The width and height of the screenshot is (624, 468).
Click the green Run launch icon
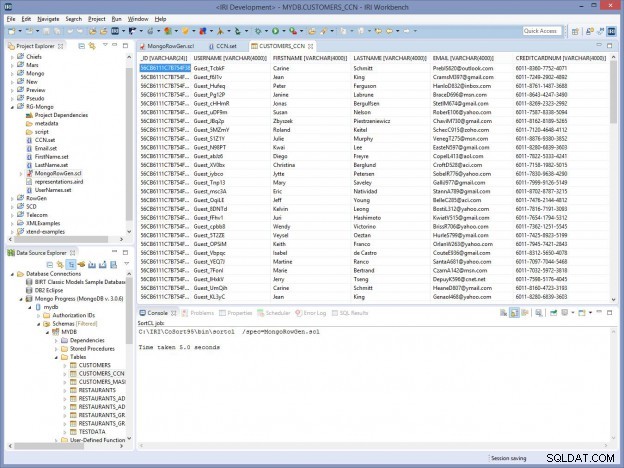(275, 31)
